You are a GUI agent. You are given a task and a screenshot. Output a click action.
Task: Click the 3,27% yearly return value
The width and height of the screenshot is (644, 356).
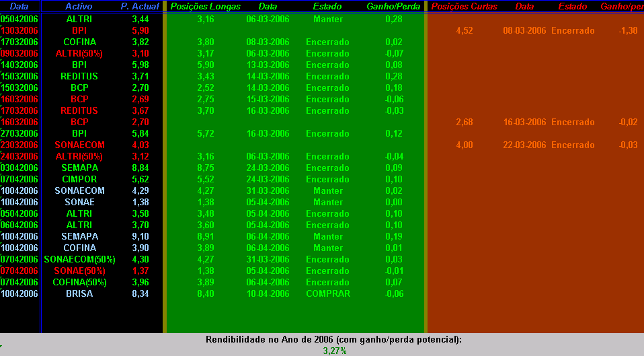pyautogui.click(x=335, y=351)
